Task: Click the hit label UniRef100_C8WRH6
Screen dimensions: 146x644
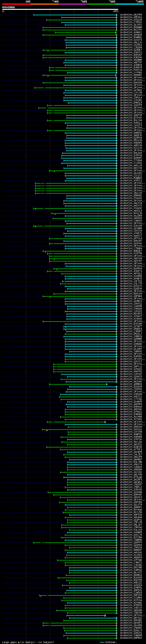Action: (x=131, y=540)
